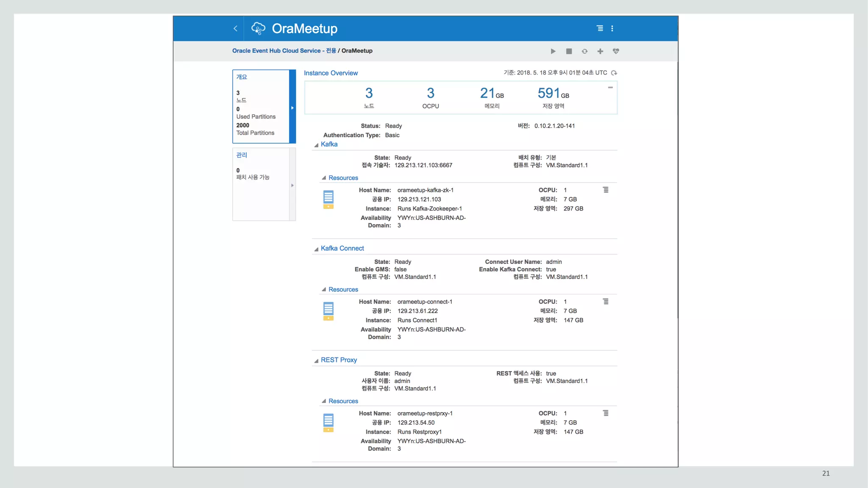
Task: Click the stop service square icon
Action: point(569,51)
